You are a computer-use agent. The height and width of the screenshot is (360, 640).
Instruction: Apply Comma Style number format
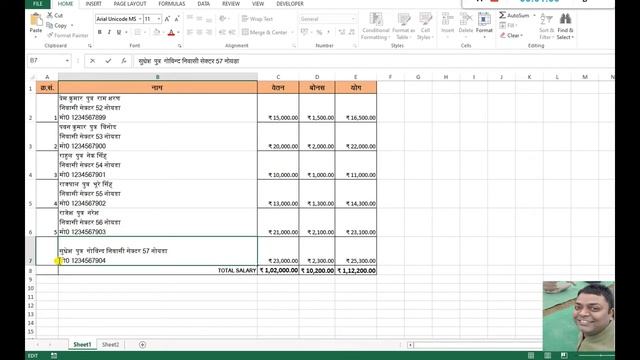tap(329, 32)
